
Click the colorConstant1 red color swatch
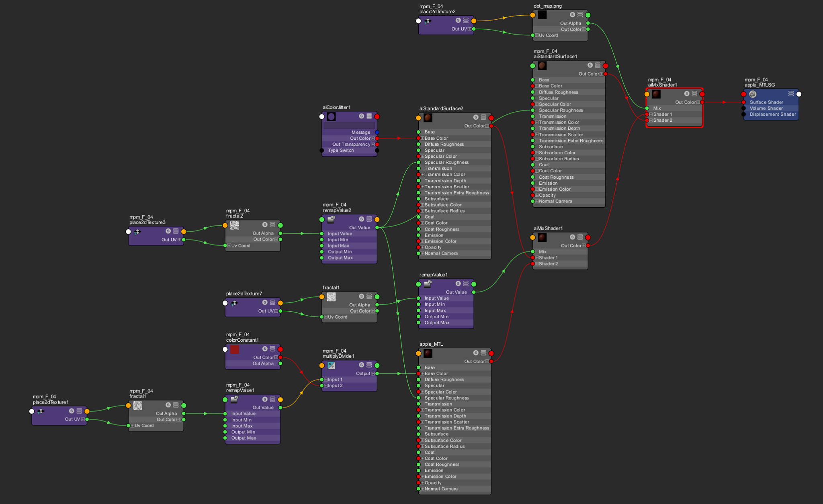tap(235, 349)
